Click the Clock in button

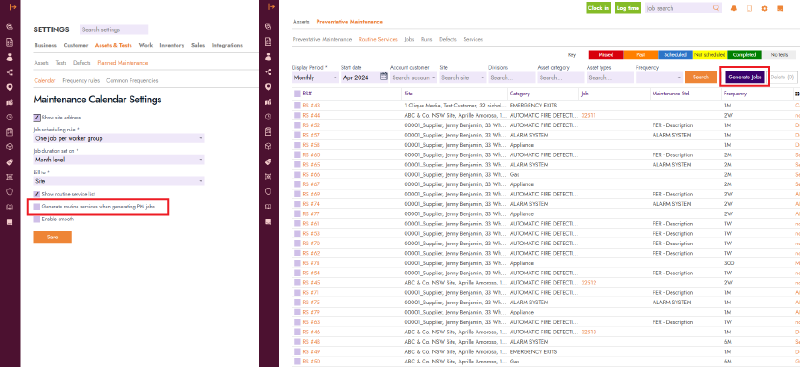598,8
